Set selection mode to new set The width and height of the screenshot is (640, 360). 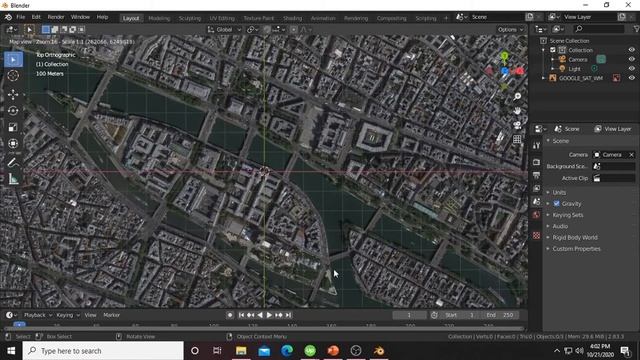[x=46, y=29]
